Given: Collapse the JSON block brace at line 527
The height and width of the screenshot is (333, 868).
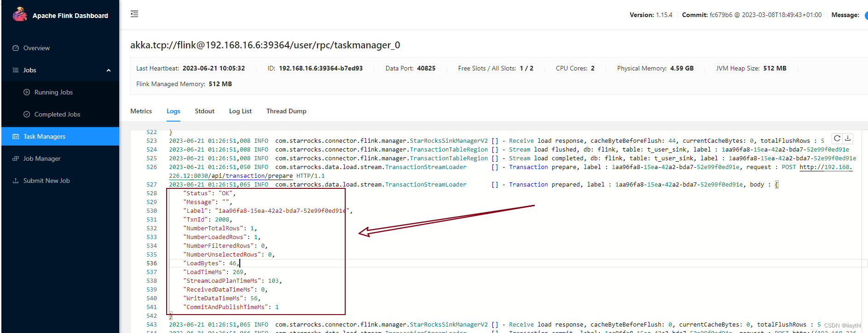Looking at the screenshot, I should coord(776,185).
